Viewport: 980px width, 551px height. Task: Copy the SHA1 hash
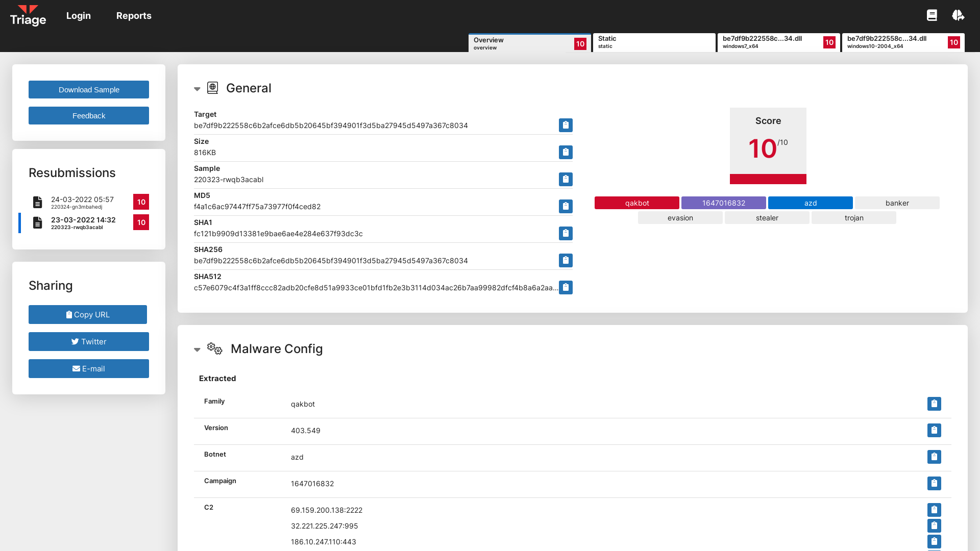(x=566, y=234)
